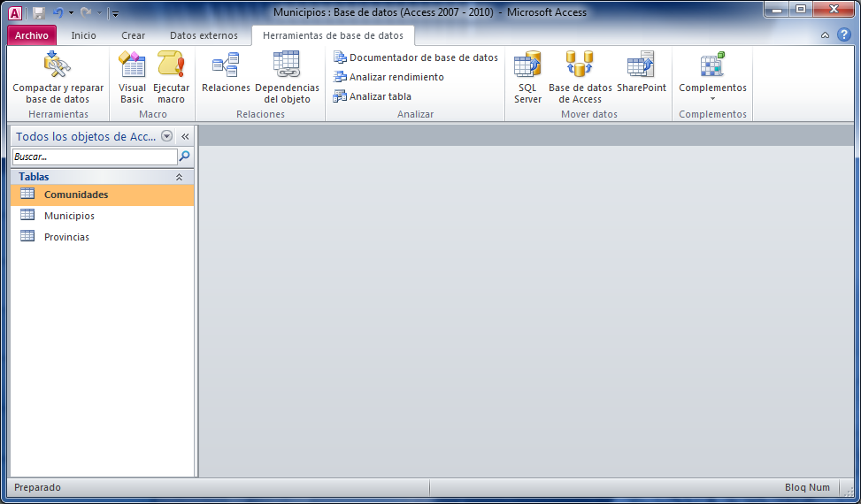
Task: Open the Visual Basic editor
Action: point(132,77)
